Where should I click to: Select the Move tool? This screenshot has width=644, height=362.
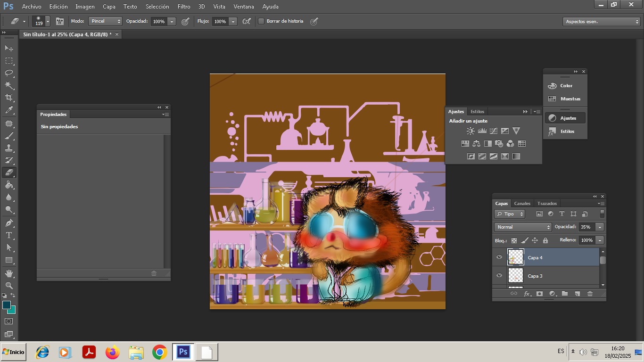9,48
